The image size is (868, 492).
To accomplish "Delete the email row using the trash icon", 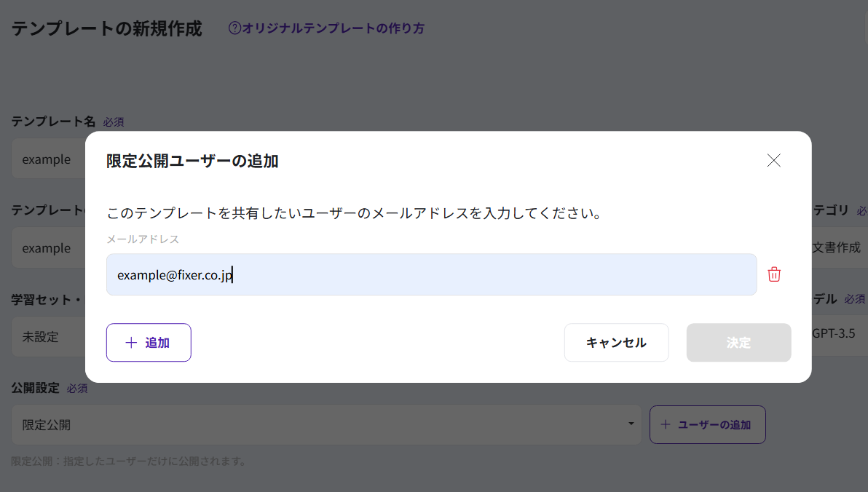I will [774, 274].
